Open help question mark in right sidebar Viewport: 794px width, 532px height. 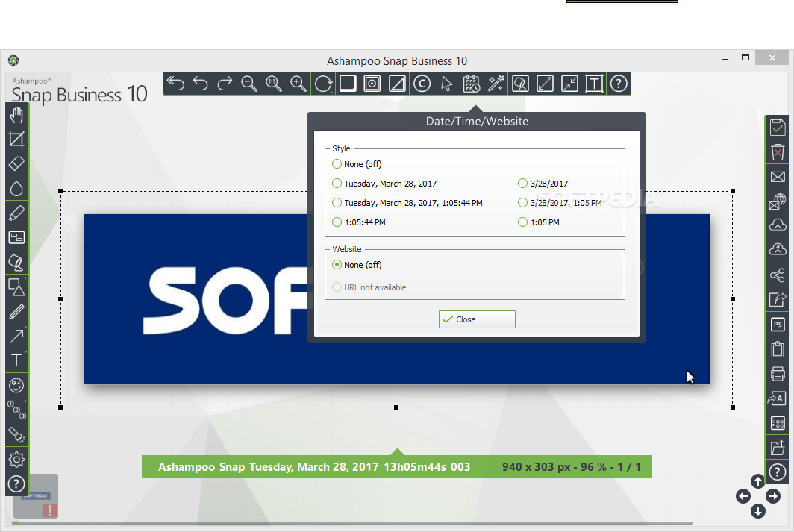[778, 472]
